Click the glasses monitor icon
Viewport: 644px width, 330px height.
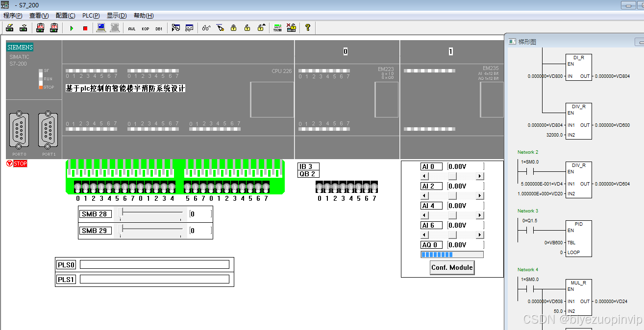(x=206, y=28)
